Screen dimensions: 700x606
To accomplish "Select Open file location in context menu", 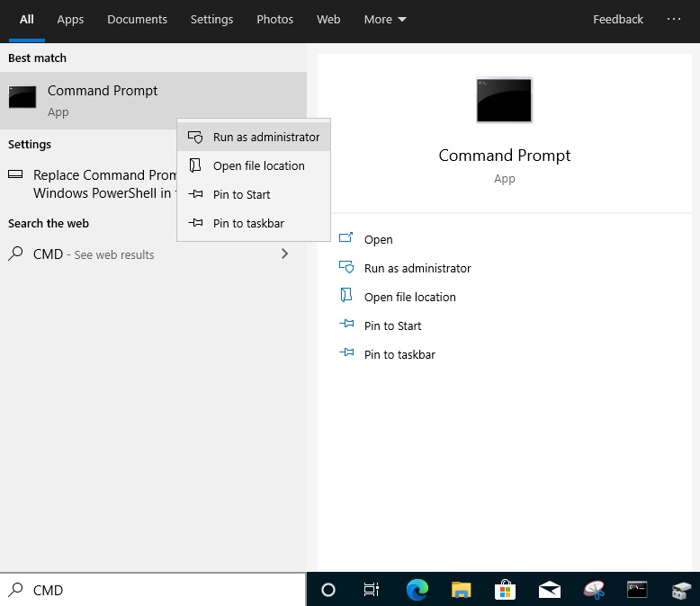I will (x=258, y=166).
